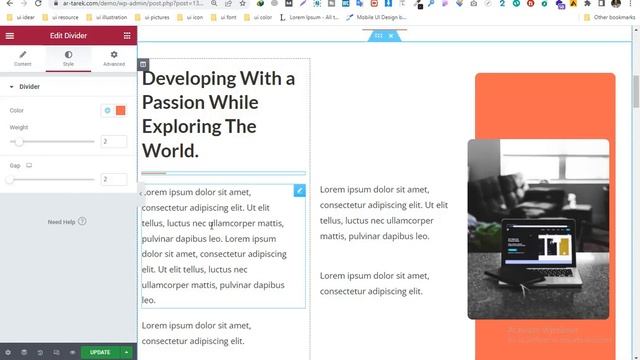Open global color picker icon

click(x=107, y=110)
